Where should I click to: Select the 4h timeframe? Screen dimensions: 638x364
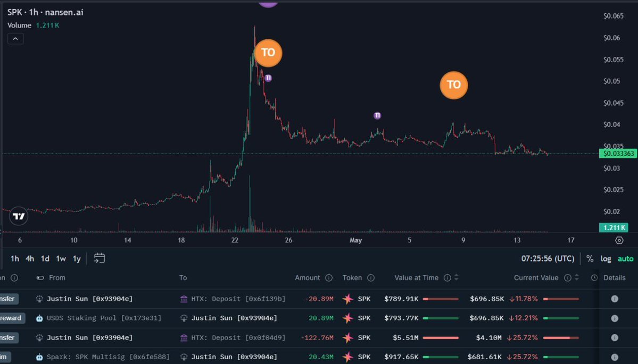click(30, 259)
